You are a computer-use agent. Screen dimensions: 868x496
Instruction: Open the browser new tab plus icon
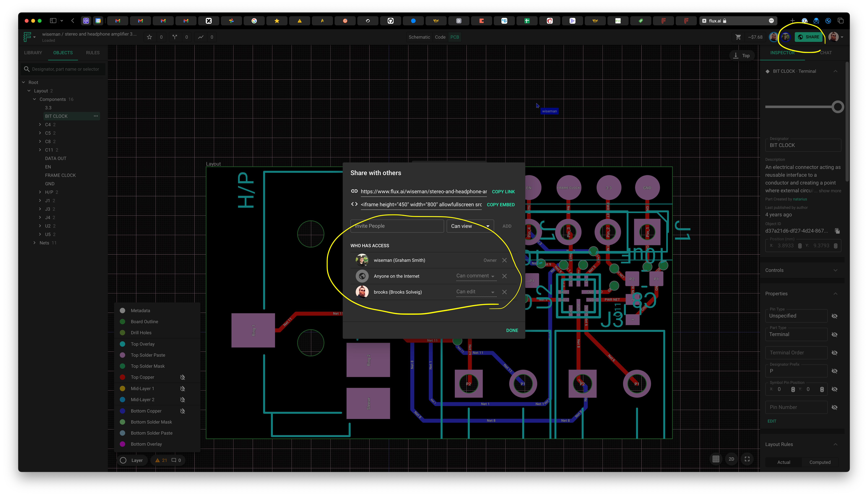[792, 21]
